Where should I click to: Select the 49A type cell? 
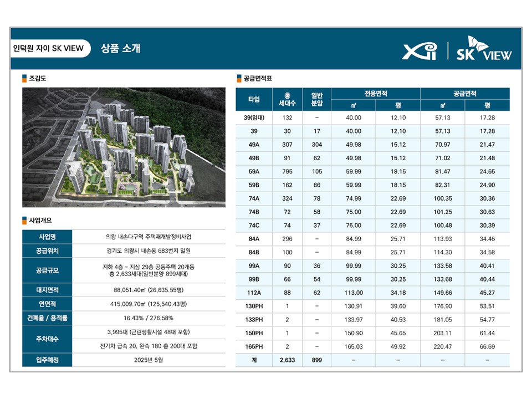tap(254, 145)
